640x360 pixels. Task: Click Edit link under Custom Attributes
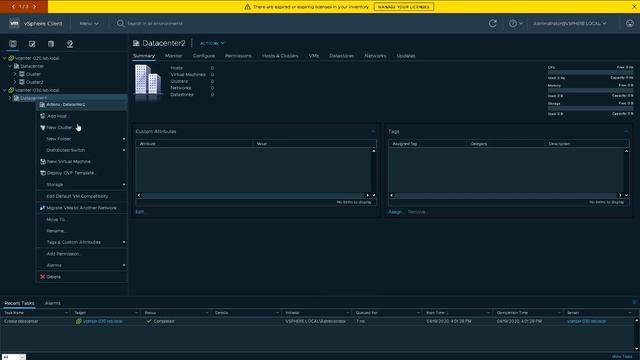(x=140, y=212)
